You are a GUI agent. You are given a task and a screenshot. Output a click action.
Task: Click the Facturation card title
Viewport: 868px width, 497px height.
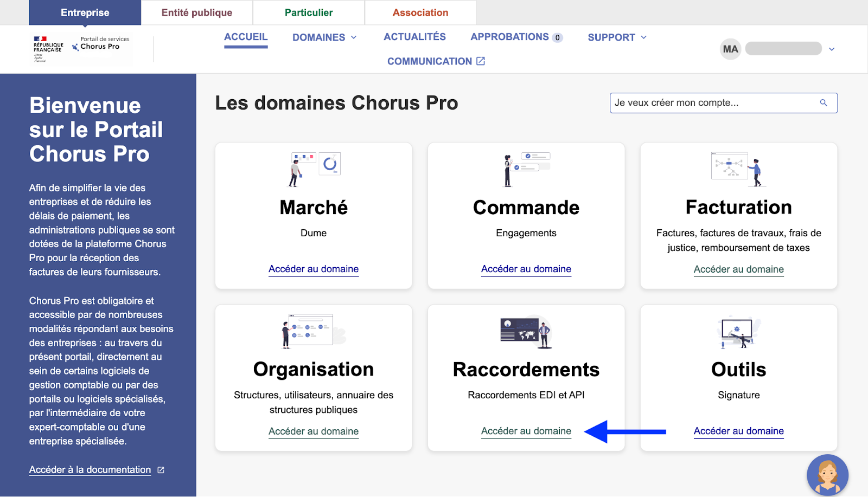coord(739,207)
